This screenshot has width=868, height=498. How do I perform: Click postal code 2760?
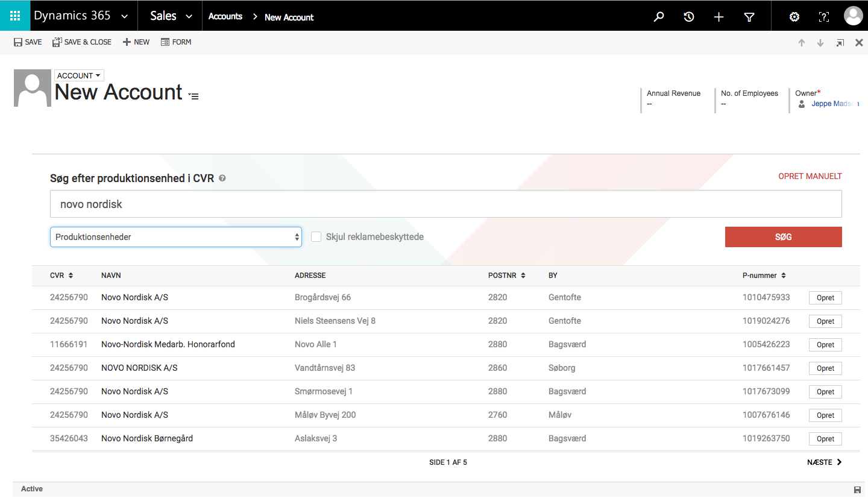pyautogui.click(x=498, y=415)
